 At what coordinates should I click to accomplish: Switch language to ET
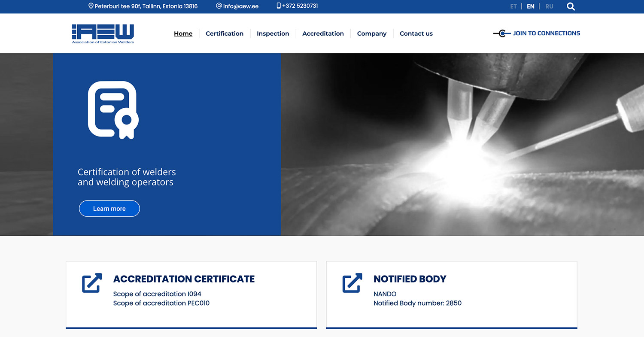click(x=513, y=6)
